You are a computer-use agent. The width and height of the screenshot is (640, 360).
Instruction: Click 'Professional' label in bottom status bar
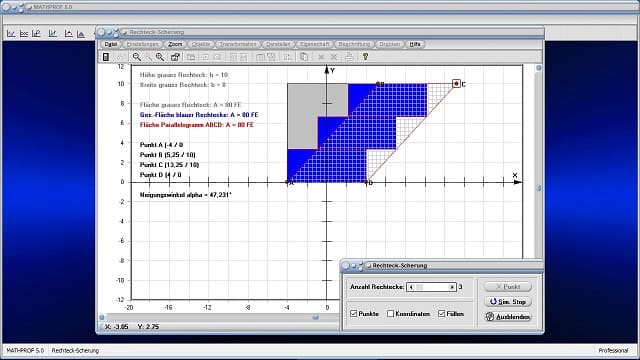(x=613, y=351)
